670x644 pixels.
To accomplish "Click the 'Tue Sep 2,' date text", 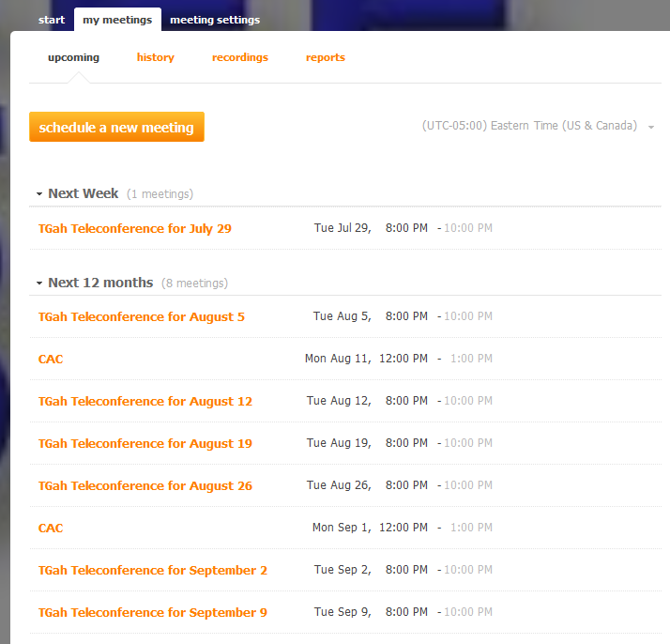I will click(x=343, y=570).
